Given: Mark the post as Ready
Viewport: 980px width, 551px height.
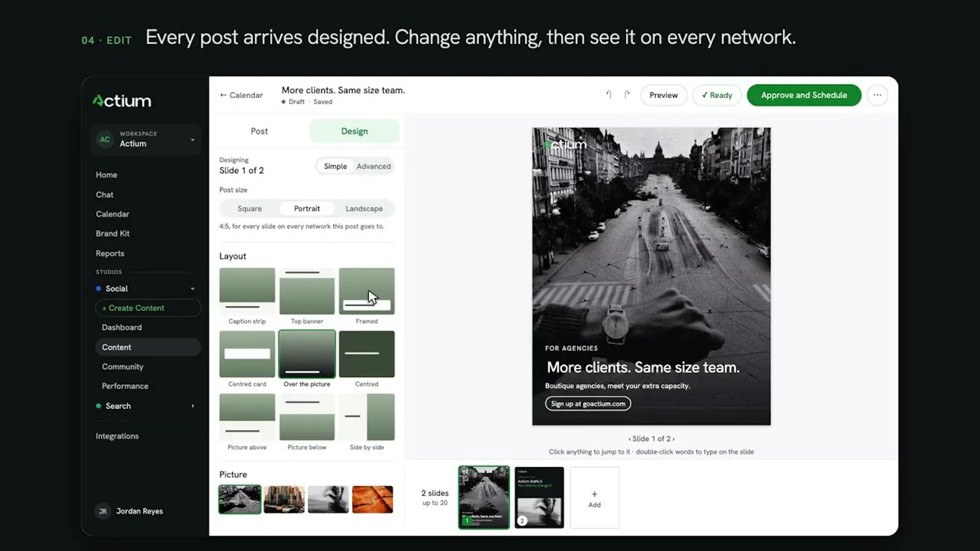Looking at the screenshot, I should (x=717, y=95).
